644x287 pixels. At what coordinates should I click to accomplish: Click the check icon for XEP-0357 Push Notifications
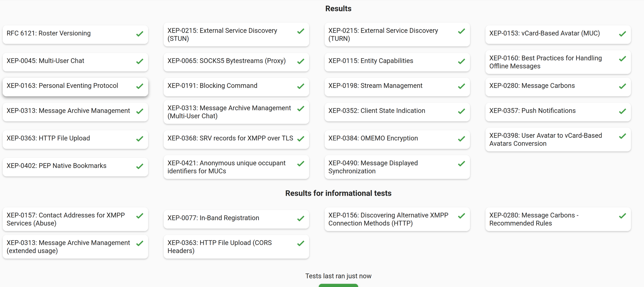[623, 111]
